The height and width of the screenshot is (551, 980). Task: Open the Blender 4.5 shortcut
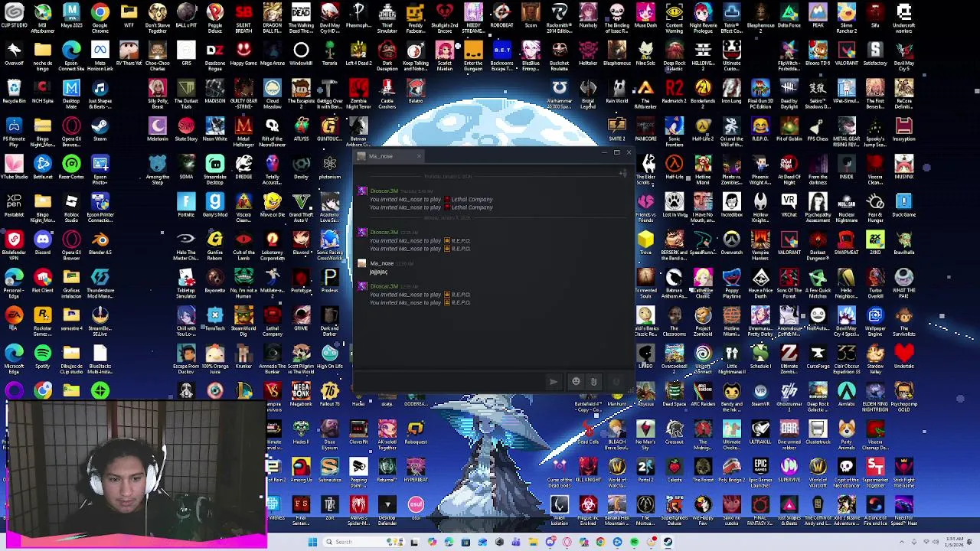[x=100, y=243]
